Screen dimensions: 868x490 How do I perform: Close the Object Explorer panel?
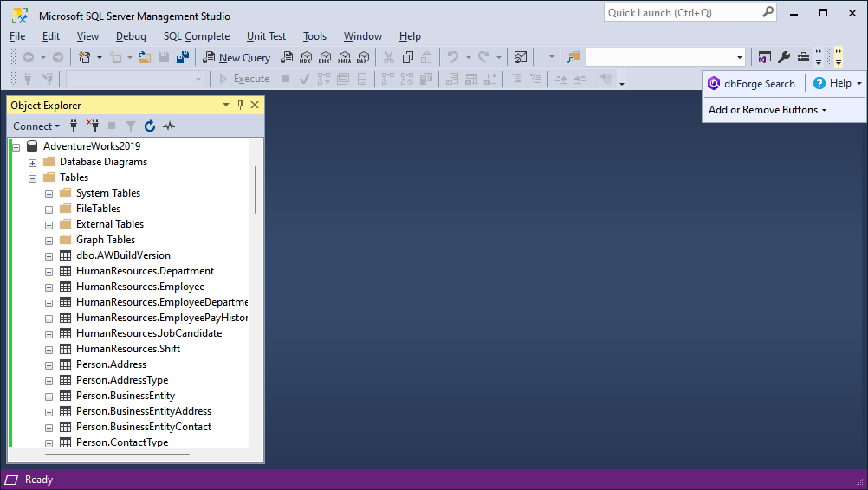pyautogui.click(x=255, y=105)
